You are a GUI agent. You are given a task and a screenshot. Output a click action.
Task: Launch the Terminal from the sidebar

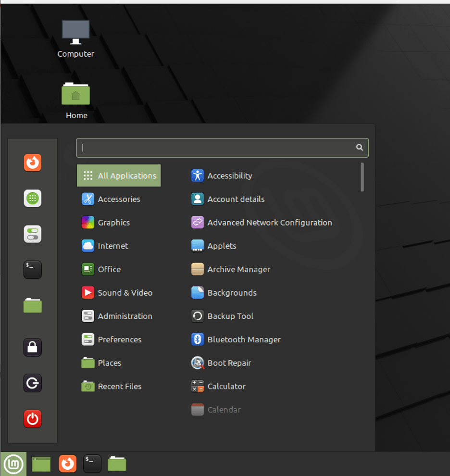tap(32, 270)
